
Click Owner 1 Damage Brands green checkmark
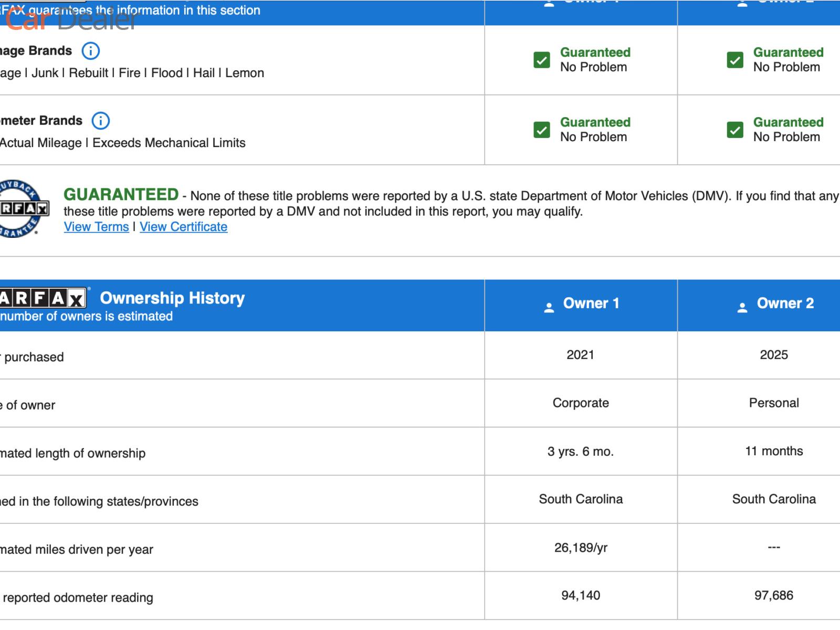pos(542,60)
